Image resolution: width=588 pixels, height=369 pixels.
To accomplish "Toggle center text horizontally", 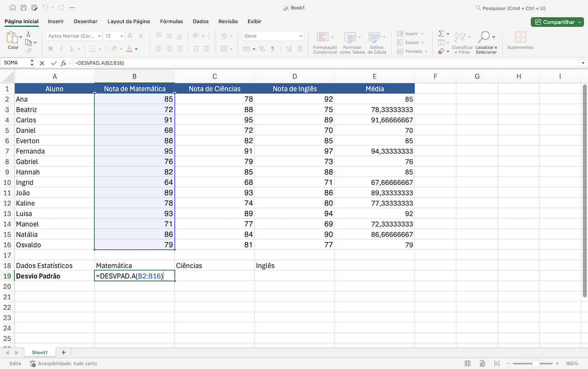I will [169, 49].
